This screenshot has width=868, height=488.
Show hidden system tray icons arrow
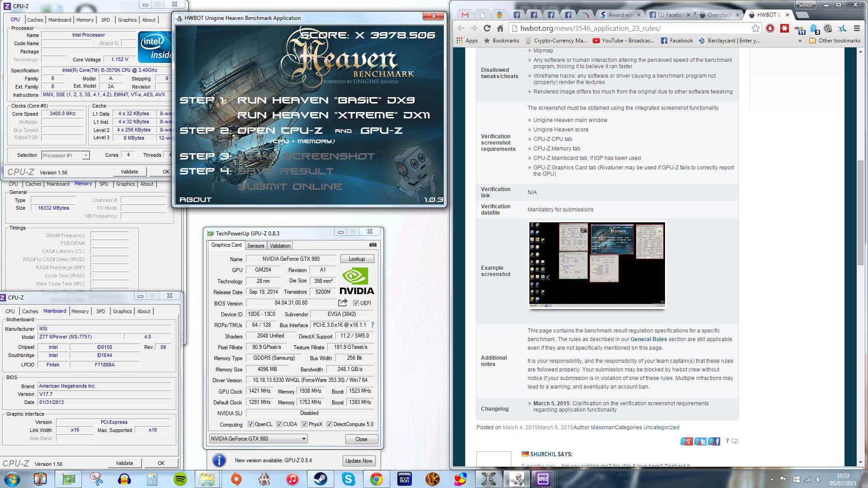coord(772,479)
